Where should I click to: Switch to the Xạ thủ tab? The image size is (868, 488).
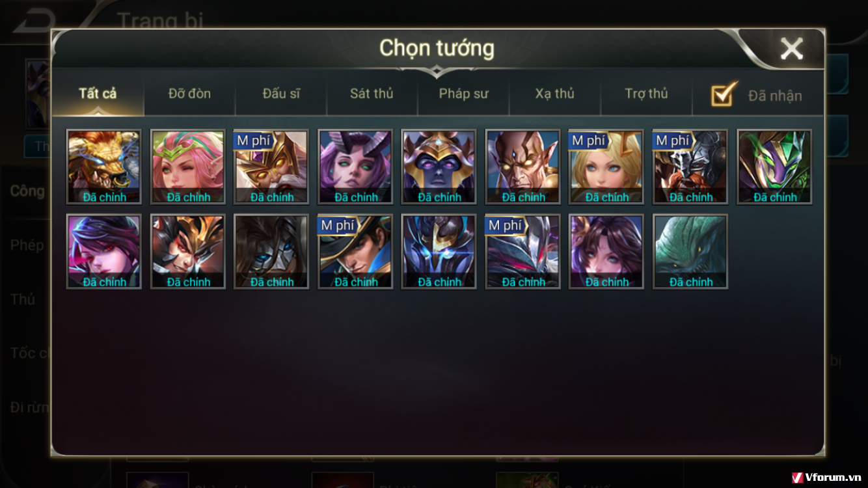554,94
